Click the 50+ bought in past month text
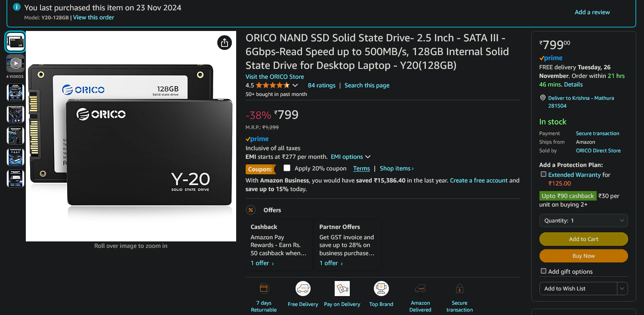The width and height of the screenshot is (644, 315). (276, 94)
